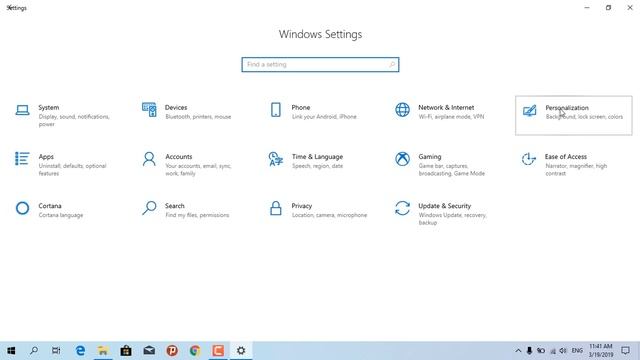Launch Microsoft Store from the taskbar
The image size is (640, 360).
pyautogui.click(x=126, y=351)
